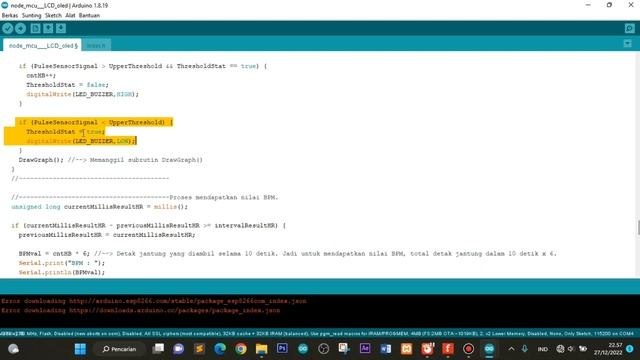Viewport: 640px width, 360px height.
Task: Open the Windows Start menu
Action: [80, 349]
